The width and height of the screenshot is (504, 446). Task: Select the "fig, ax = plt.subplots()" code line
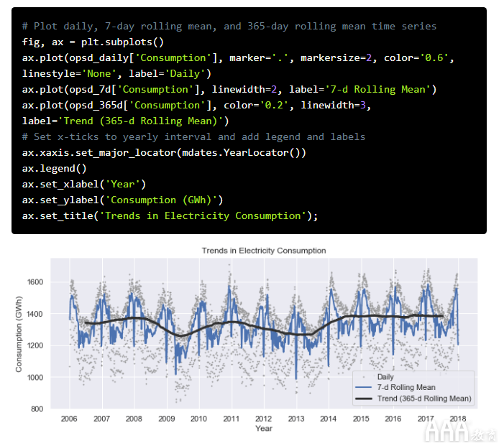(93, 42)
